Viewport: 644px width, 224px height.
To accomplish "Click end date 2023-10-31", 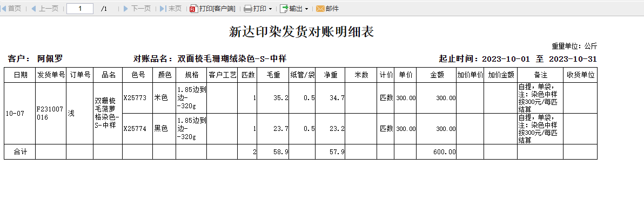I will (x=573, y=59).
